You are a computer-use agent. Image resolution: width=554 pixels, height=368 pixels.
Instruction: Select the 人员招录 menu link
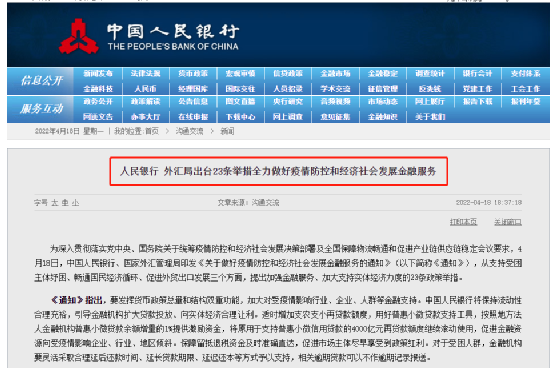point(288,89)
